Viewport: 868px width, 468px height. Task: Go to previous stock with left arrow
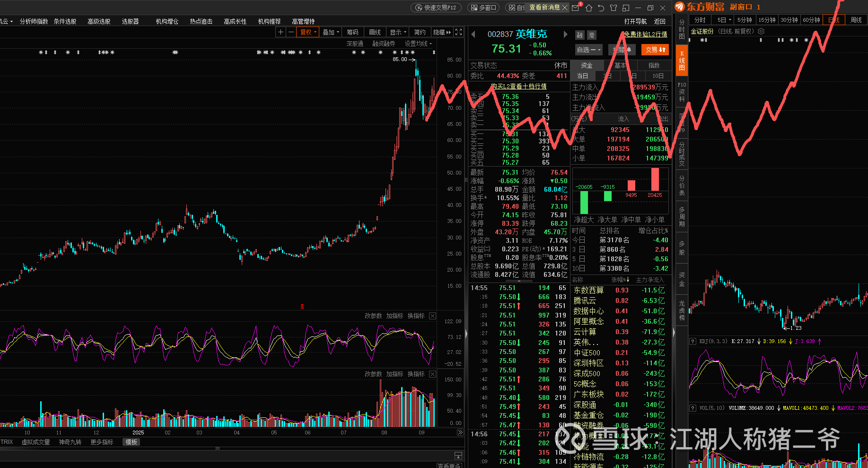[473, 34]
